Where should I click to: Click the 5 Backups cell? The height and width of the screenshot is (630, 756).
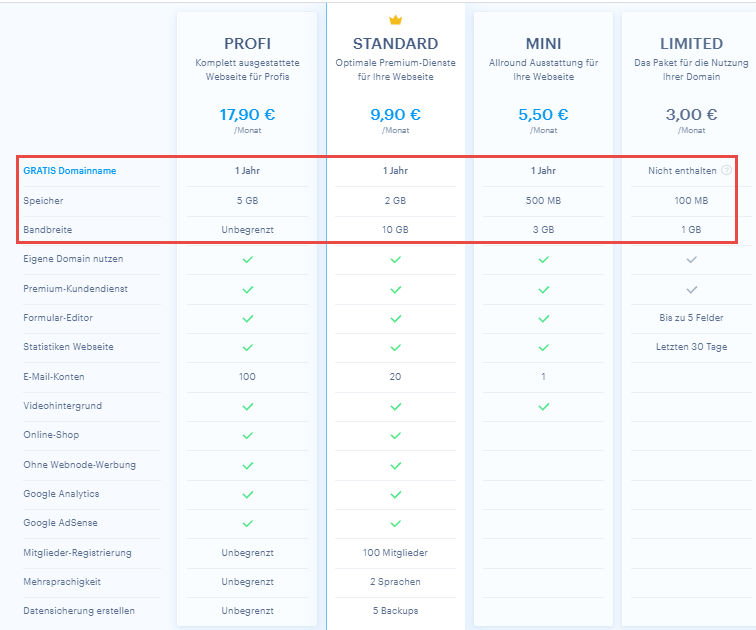click(395, 610)
